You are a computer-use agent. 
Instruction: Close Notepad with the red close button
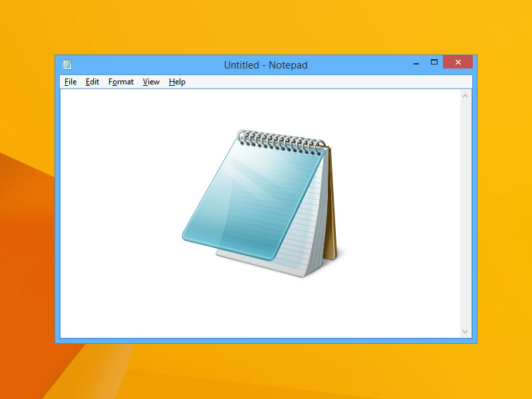click(x=458, y=62)
